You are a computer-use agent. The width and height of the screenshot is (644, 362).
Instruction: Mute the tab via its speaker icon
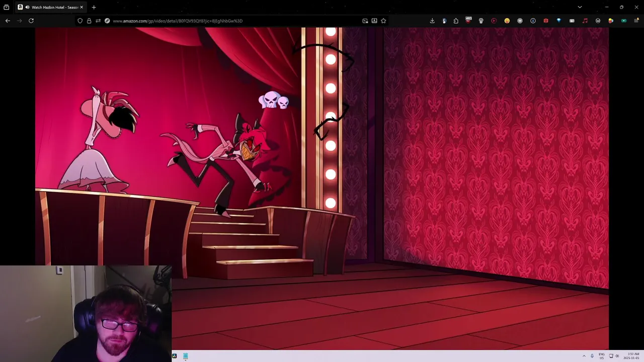click(27, 7)
